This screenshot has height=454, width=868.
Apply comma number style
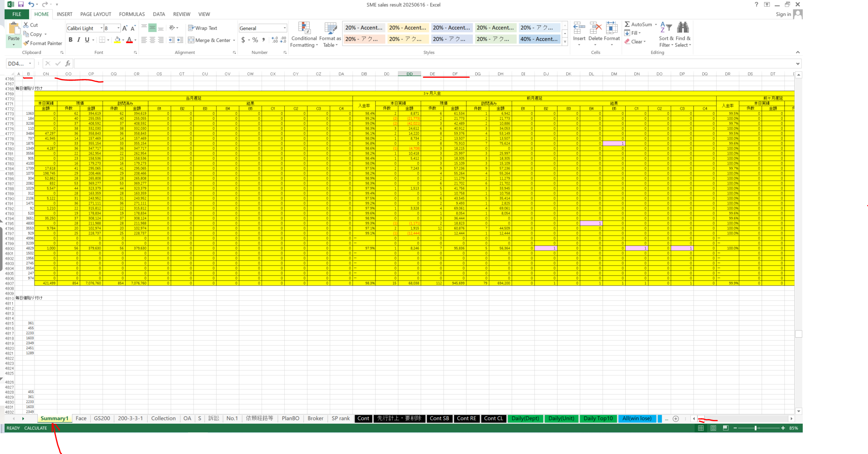264,40
